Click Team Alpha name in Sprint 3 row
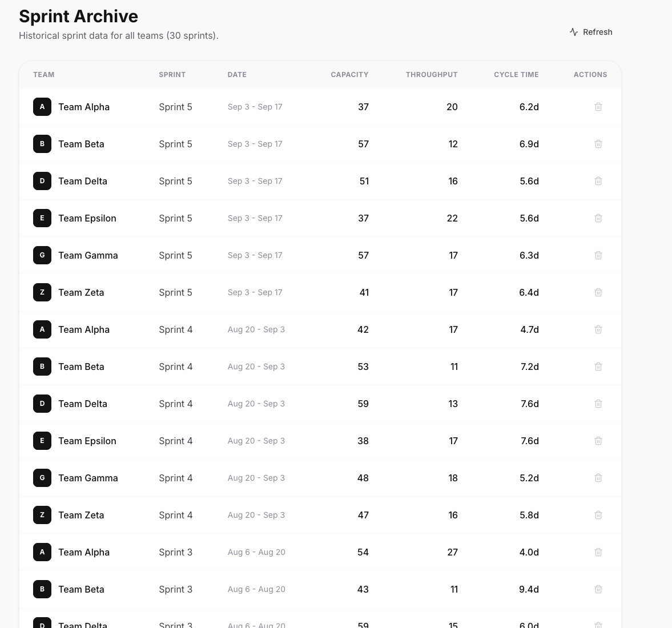This screenshot has width=672, height=628. pos(84,553)
